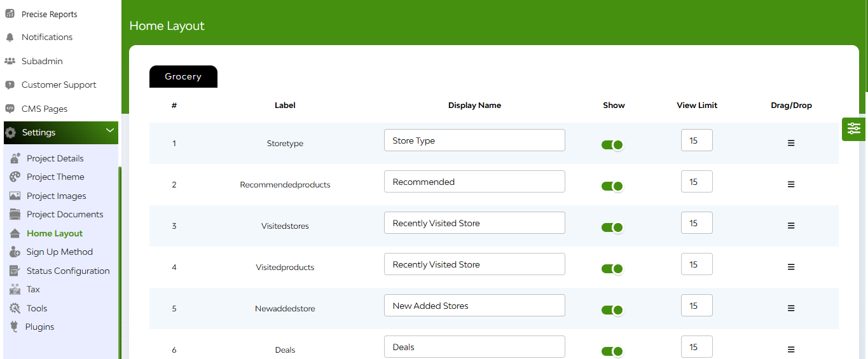Click the Notifications bell icon
This screenshot has height=359, width=868.
pos(10,37)
